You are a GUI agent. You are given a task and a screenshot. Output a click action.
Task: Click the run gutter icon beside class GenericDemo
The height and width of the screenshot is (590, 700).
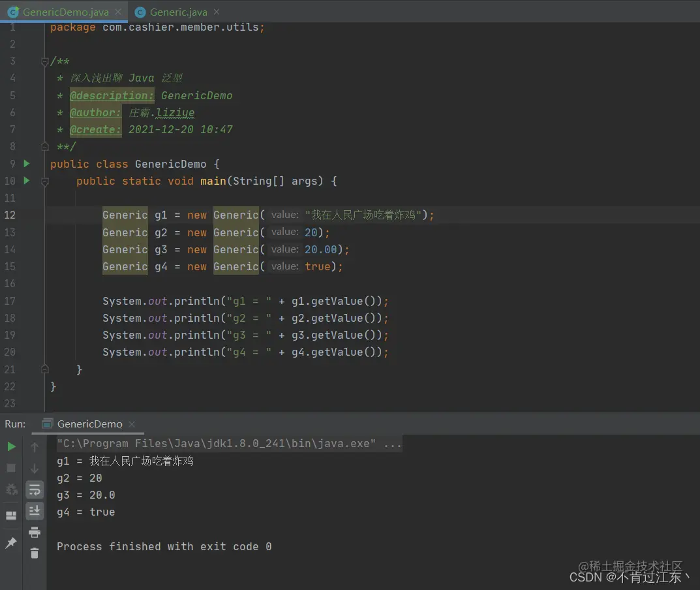click(26, 164)
